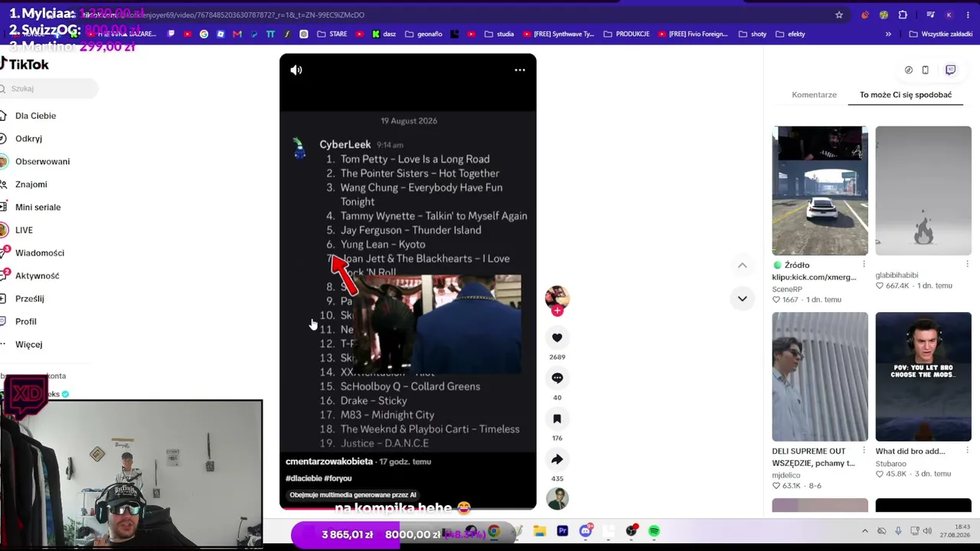Screen dimensions: 980x551
Task: Open the glabibihabibi username
Action: pyautogui.click(x=897, y=275)
